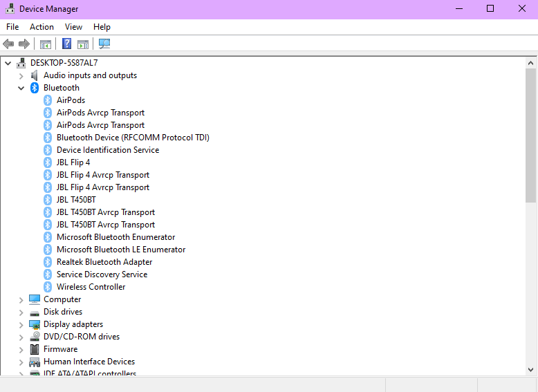Select the AirPods device label
Screen dimensions: 538x392
click(x=71, y=100)
